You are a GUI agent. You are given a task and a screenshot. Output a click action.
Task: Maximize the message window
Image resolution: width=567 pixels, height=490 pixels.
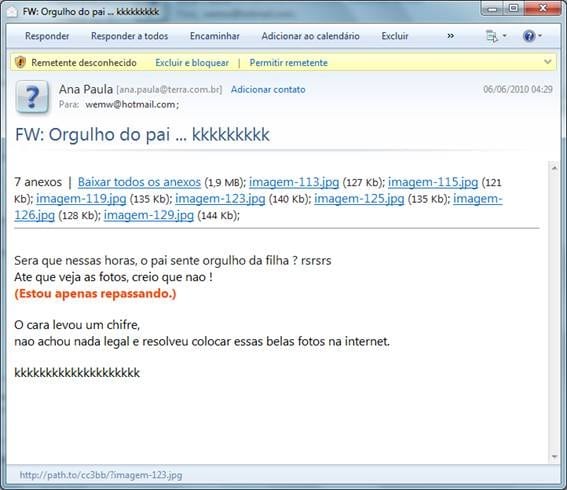pos(513,8)
